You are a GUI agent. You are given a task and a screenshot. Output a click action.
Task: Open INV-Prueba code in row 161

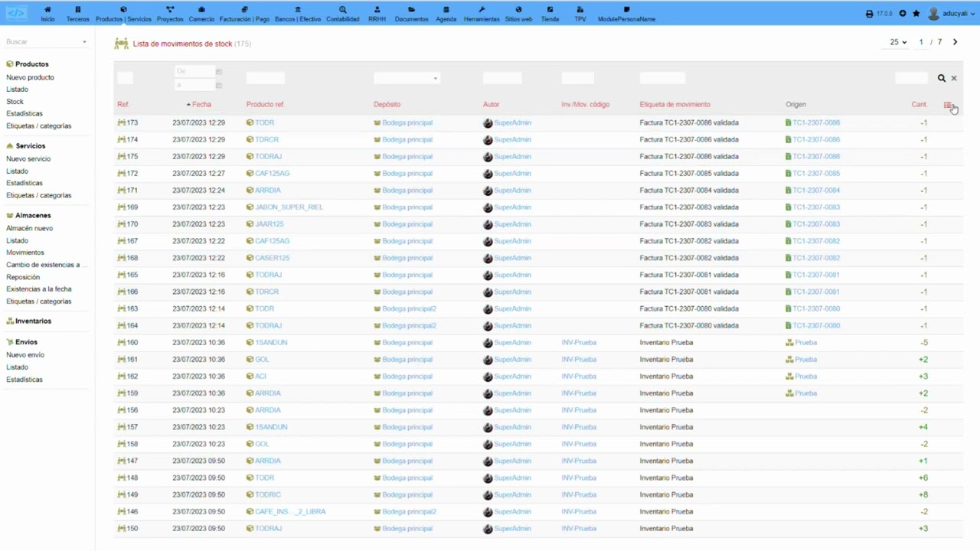(x=579, y=360)
